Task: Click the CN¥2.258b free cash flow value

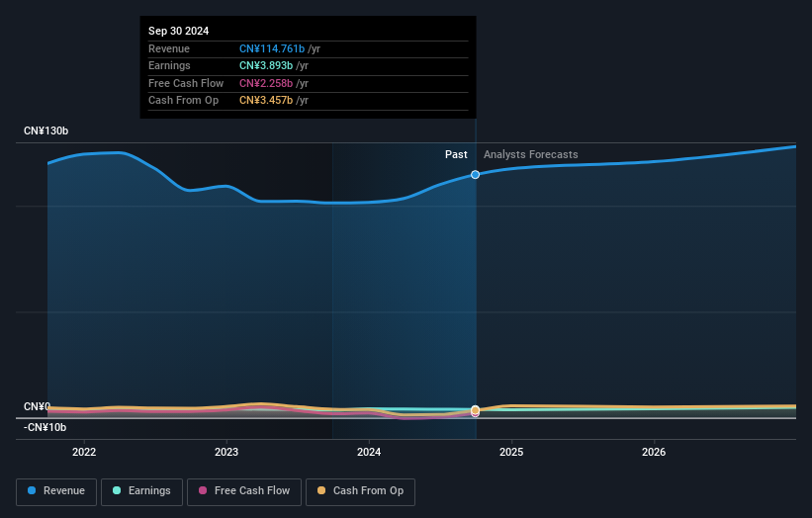Action: 266,83
